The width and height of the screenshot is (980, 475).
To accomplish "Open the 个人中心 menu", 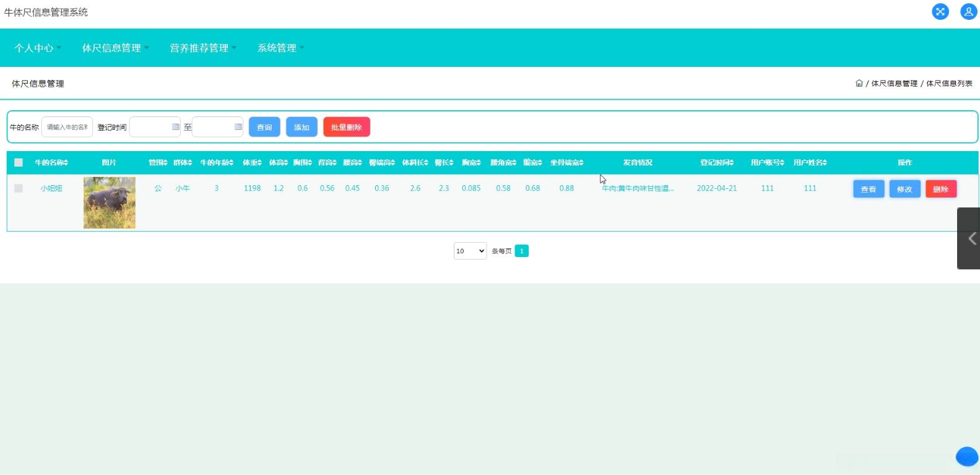I will tap(38, 48).
